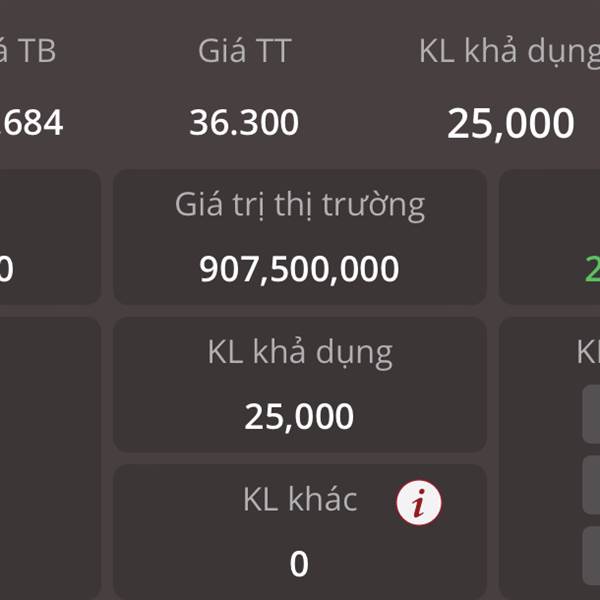Screen dimensions: 600x600
Task: Select the Giá trị thị trường label
Action: pyautogui.click(x=300, y=206)
